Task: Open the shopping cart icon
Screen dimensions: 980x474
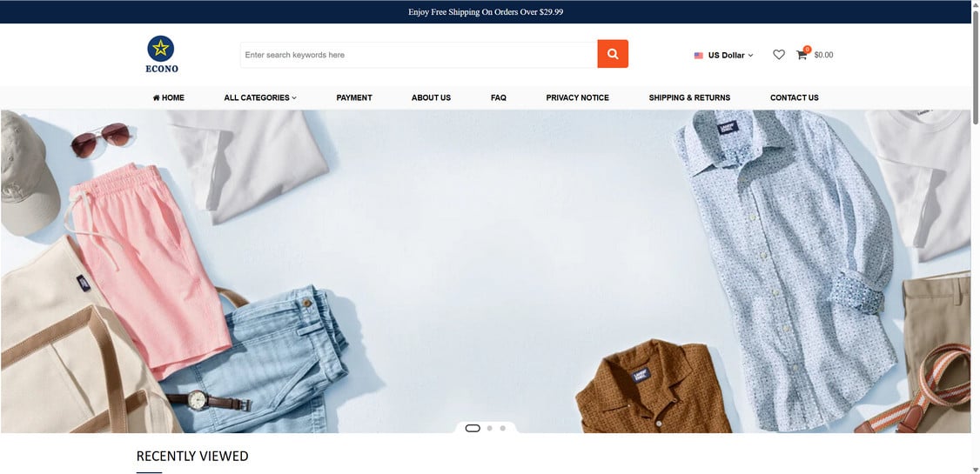Action: [x=802, y=55]
